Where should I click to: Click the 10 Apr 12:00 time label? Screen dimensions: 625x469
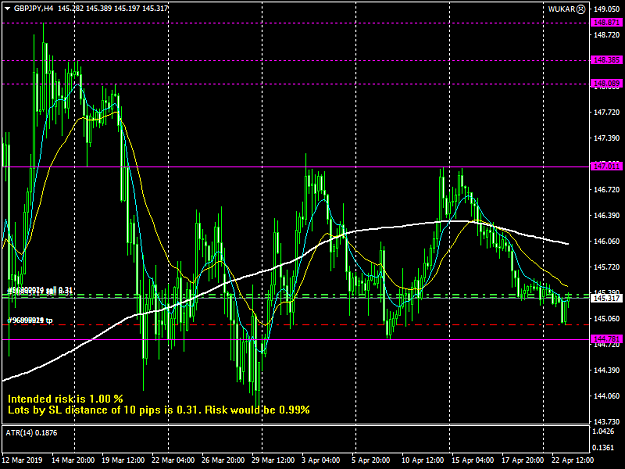423,460
